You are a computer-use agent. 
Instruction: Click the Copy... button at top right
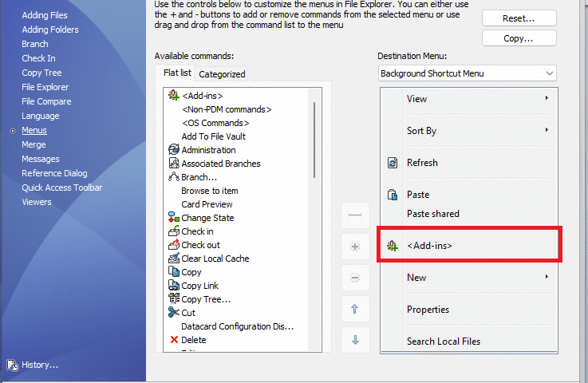click(519, 38)
